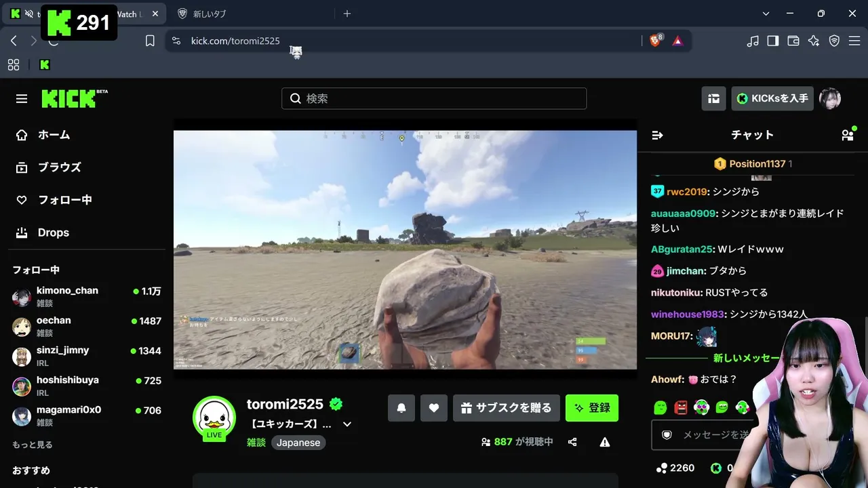The width and height of the screenshot is (868, 488).
Task: Open followed channel sinzi_jimny
Action: point(87,357)
